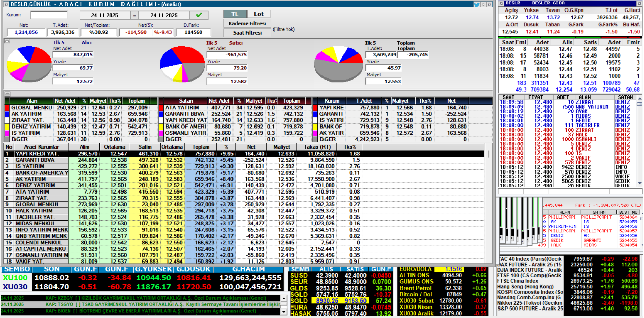Open the Saat Filtresi time filter

coord(247,32)
